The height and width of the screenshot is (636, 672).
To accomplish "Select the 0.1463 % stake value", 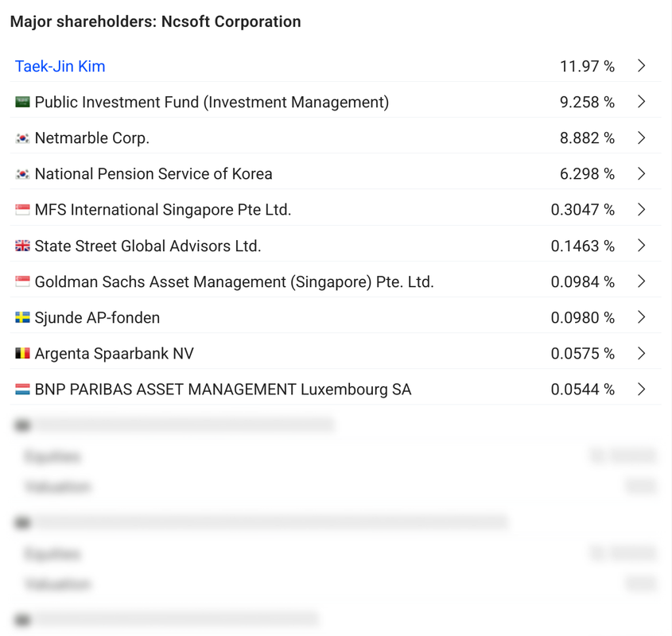I will pyautogui.click(x=583, y=246).
